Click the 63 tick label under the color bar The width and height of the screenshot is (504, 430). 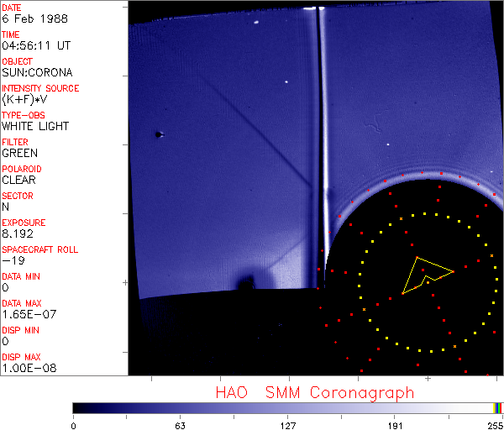180,424
